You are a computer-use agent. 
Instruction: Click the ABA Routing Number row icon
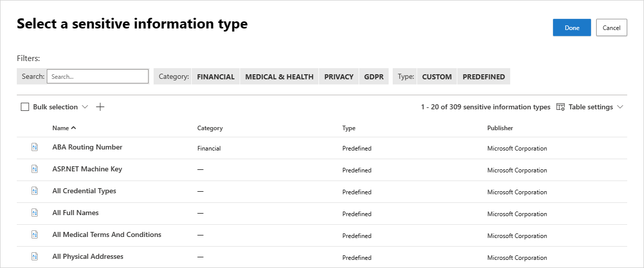35,147
